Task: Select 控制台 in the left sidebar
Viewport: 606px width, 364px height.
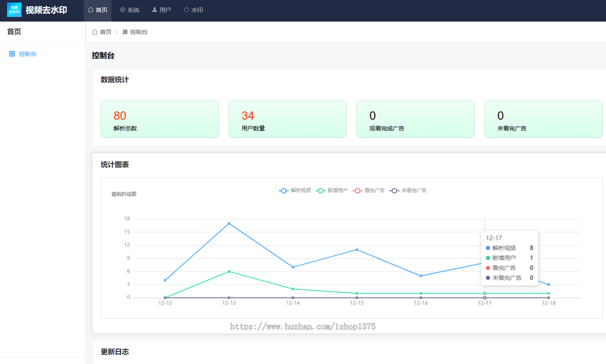Action: (x=28, y=54)
